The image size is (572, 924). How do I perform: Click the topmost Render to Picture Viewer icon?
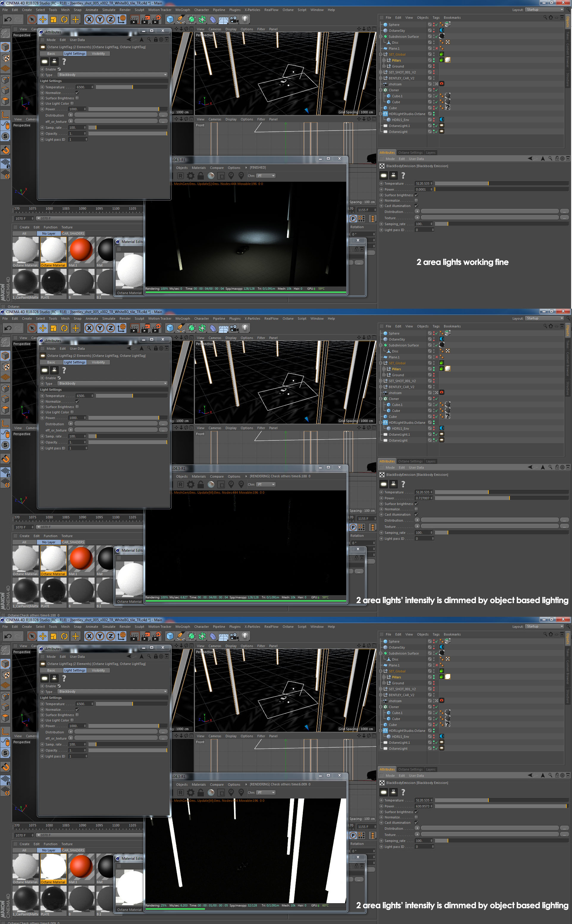(145, 19)
